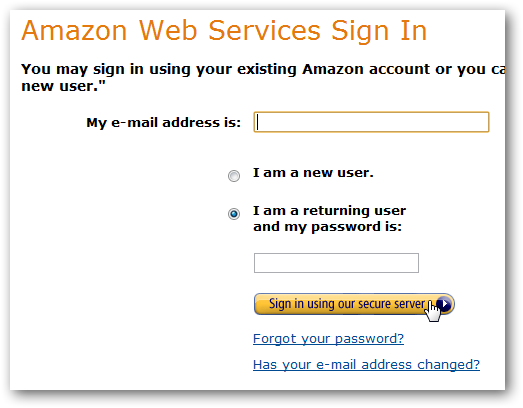The height and width of the screenshot is (408, 523).
Task: Click the 'Amazon Web Services Sign In' heading
Action: 224,31
